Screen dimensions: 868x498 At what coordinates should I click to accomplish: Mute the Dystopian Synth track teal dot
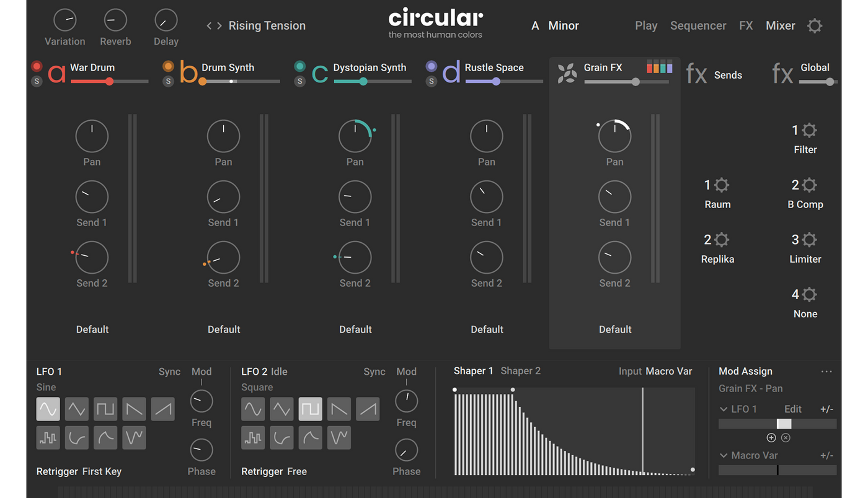[x=299, y=66]
